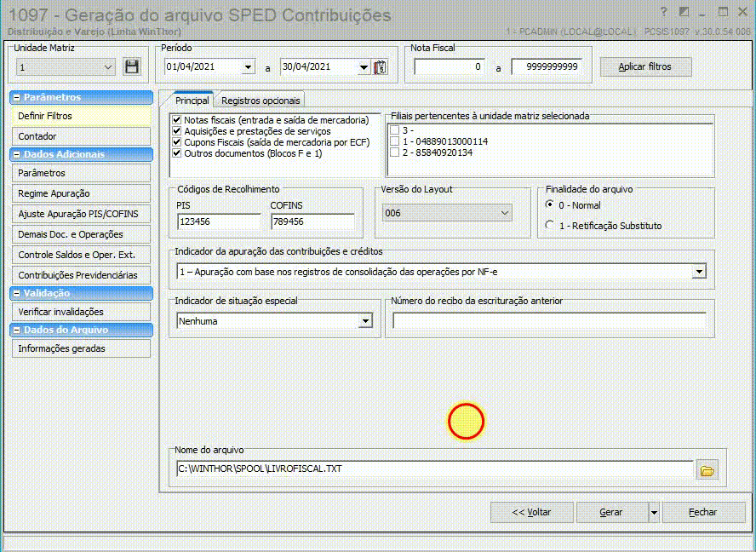Switch to the Registros opcionais tab
The height and width of the screenshot is (552, 756).
(261, 101)
